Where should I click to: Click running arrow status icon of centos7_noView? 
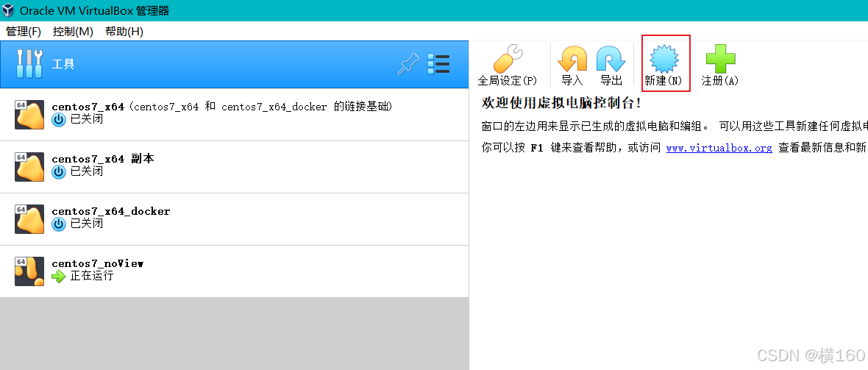pos(59,276)
